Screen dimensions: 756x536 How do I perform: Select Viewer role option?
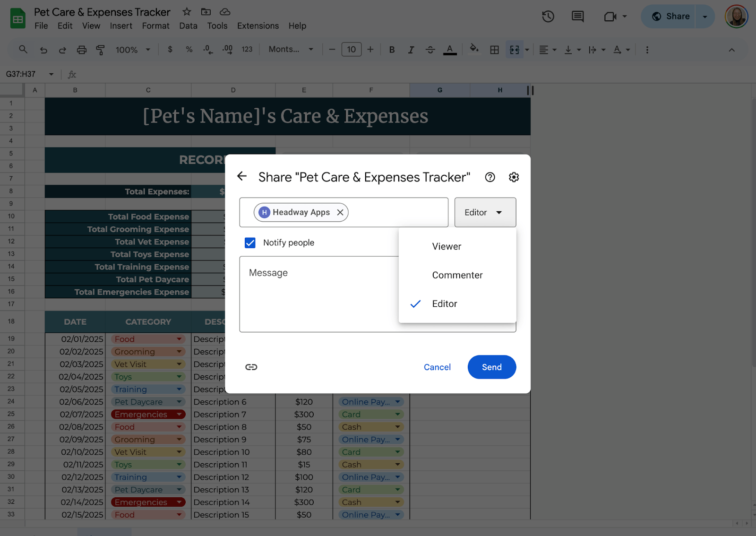[x=457, y=246]
